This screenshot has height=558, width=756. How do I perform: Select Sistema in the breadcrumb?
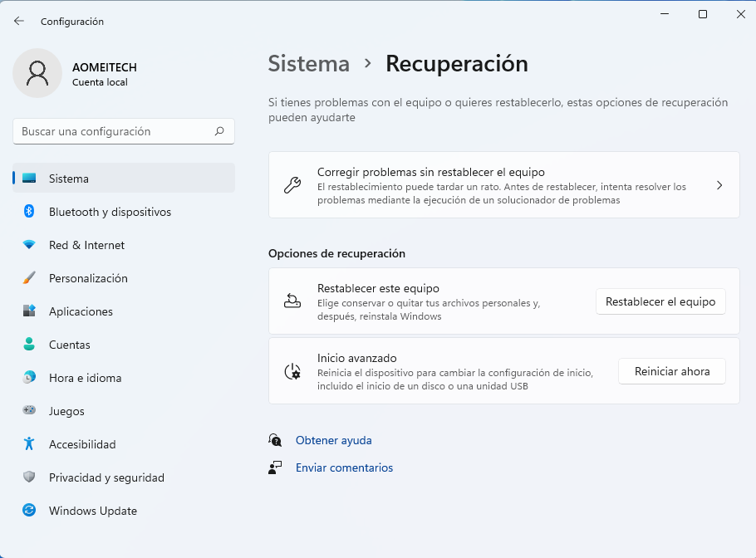point(308,63)
